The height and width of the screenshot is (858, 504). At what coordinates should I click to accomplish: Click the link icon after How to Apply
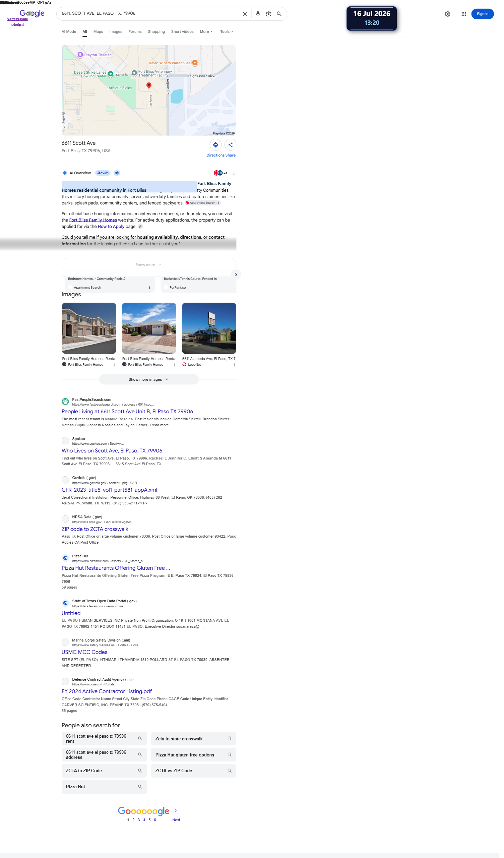click(141, 229)
